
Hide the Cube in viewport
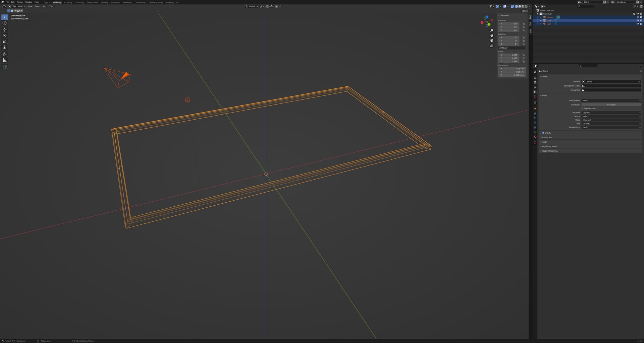(x=638, y=20)
